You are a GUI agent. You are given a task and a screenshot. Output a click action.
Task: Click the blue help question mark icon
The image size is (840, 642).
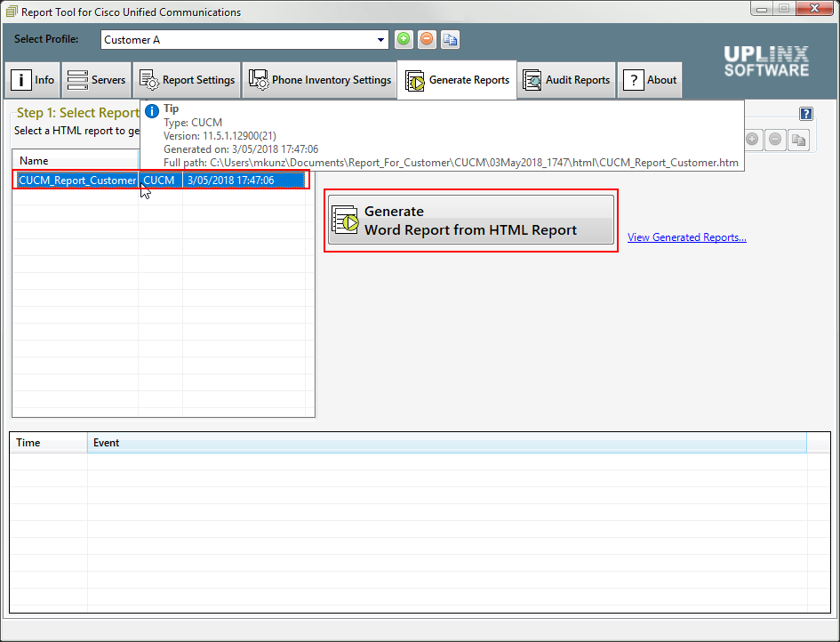coord(805,114)
